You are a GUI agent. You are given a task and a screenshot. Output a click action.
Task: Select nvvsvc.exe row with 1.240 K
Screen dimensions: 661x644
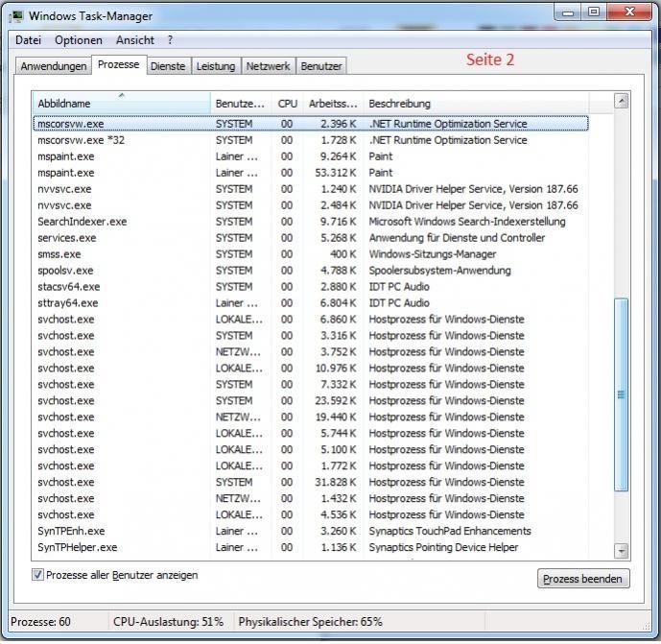point(311,189)
